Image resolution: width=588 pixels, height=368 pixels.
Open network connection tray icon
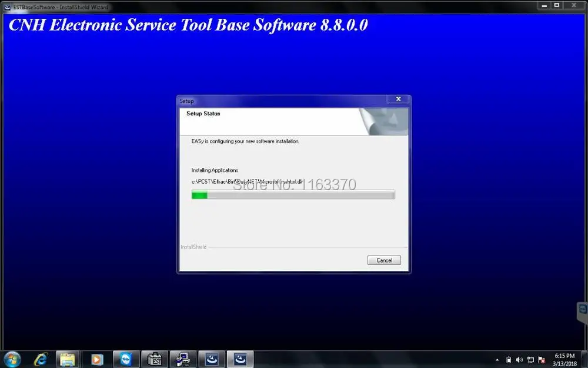point(530,360)
